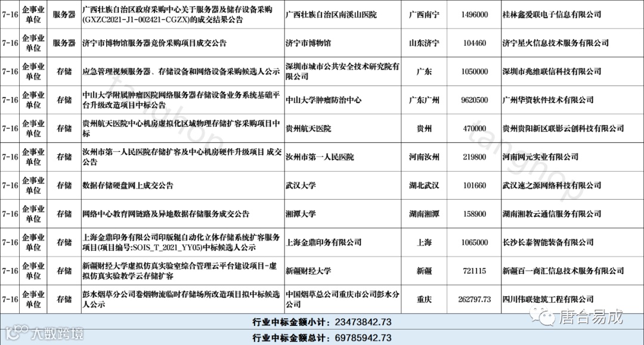Image resolution: width=644 pixels, height=345 pixels.
Task: Select buyer 深圳市城市公共安全技术研究院有限公司
Action: coord(342,72)
